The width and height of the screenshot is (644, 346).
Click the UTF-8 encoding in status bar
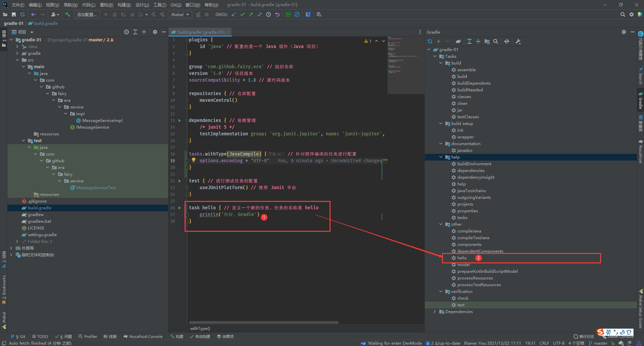558,343
